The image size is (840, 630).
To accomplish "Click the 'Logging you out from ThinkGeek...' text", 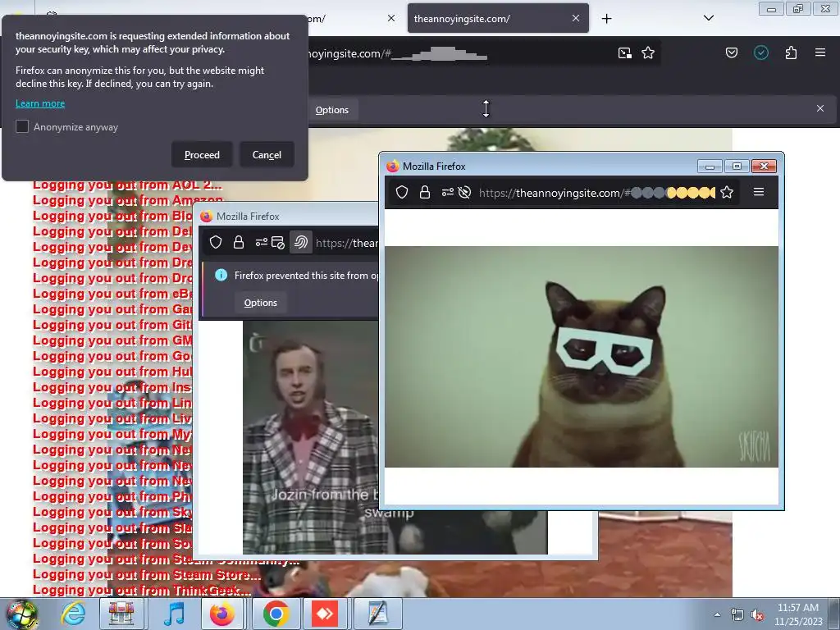I will (x=142, y=591).
